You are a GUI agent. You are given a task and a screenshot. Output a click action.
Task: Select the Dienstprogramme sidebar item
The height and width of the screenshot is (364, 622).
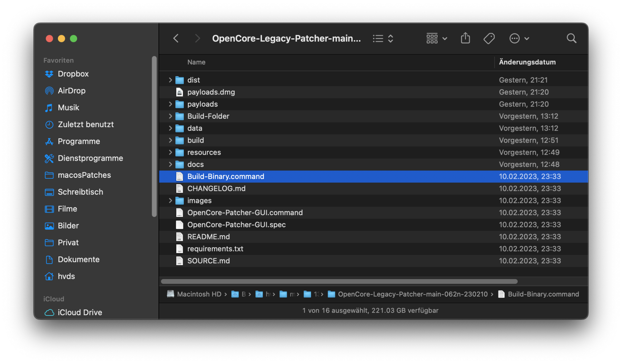90,158
